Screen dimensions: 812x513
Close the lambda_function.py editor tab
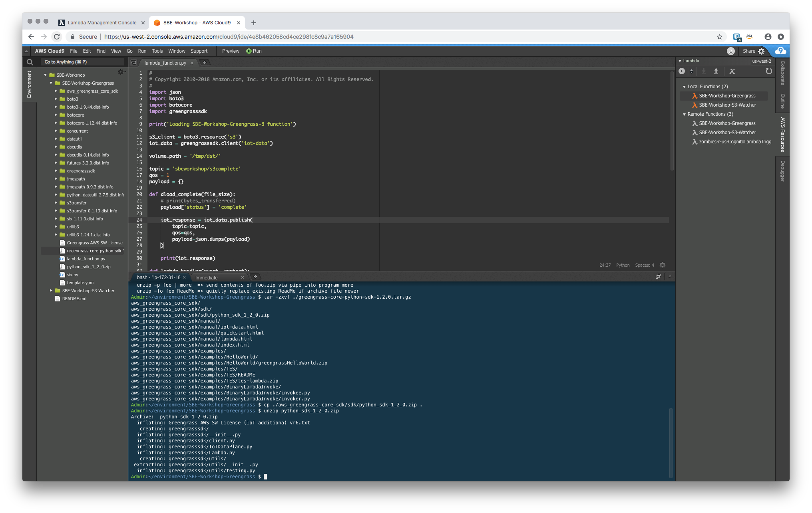[x=192, y=63]
